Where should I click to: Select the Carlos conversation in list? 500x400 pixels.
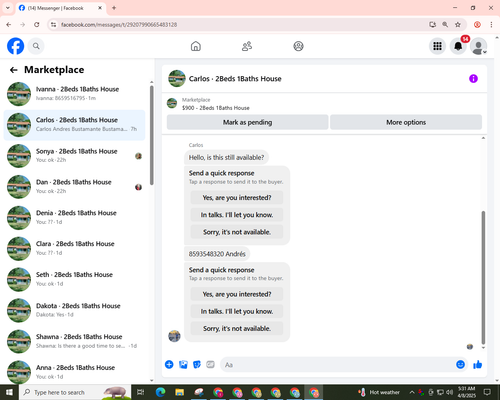(74, 125)
